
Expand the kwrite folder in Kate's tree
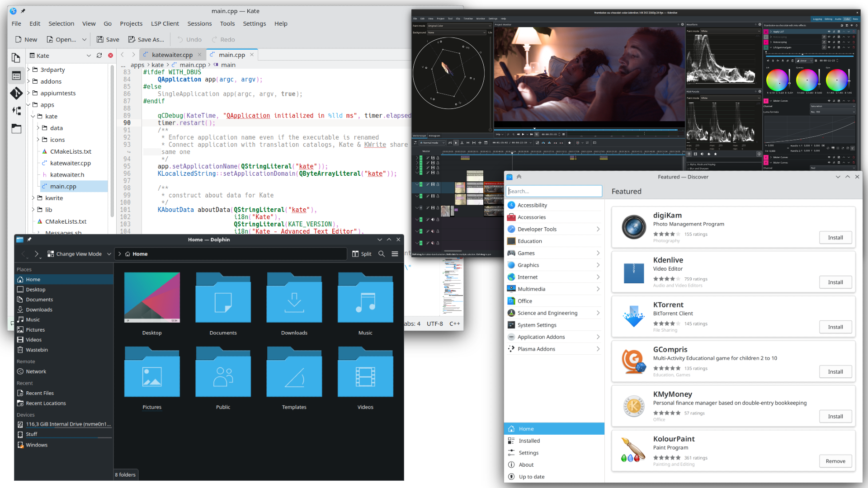pos(33,198)
